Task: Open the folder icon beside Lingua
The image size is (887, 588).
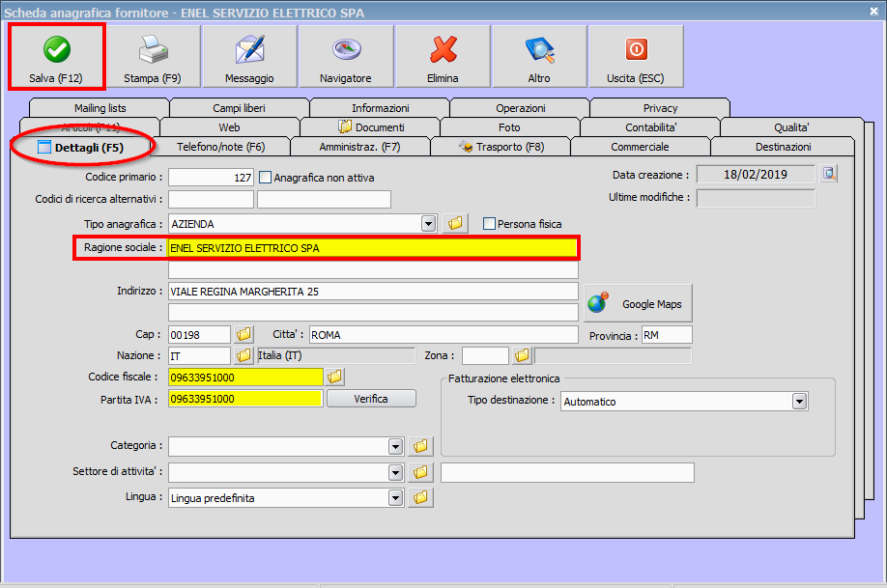Action: coord(420,497)
